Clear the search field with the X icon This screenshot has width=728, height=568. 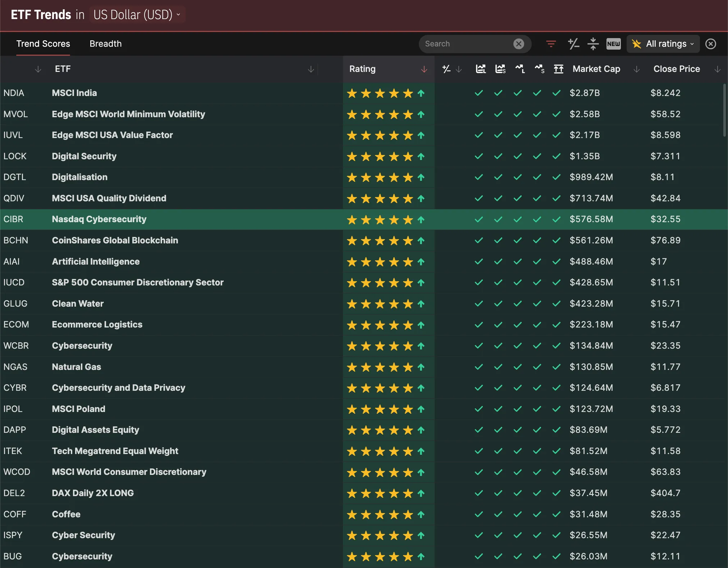pos(518,44)
